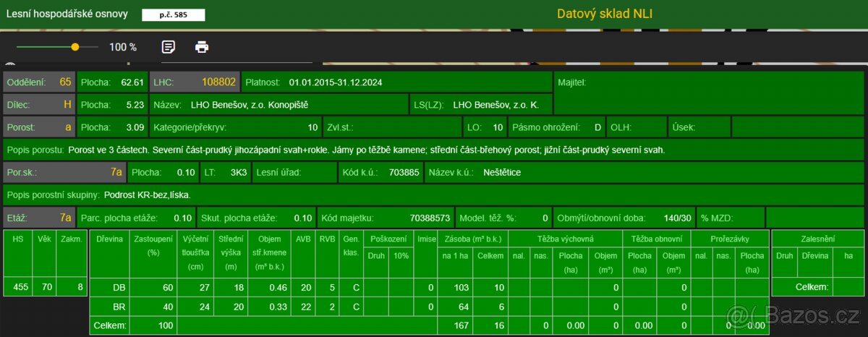Screen dimensions: 868x337
Task: Select Lesní hospodářské osnovy heading
Action: [67, 14]
